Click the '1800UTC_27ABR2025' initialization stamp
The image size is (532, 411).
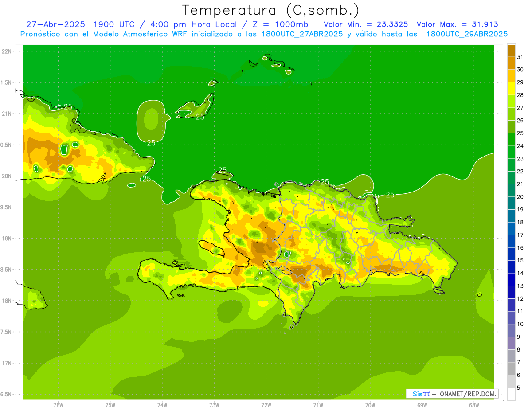[302, 34]
